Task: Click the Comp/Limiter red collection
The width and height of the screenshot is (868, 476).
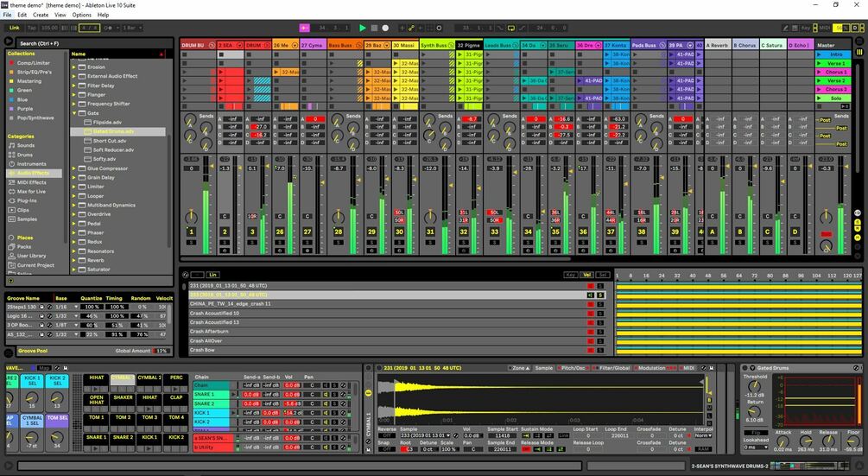Action: pos(33,63)
